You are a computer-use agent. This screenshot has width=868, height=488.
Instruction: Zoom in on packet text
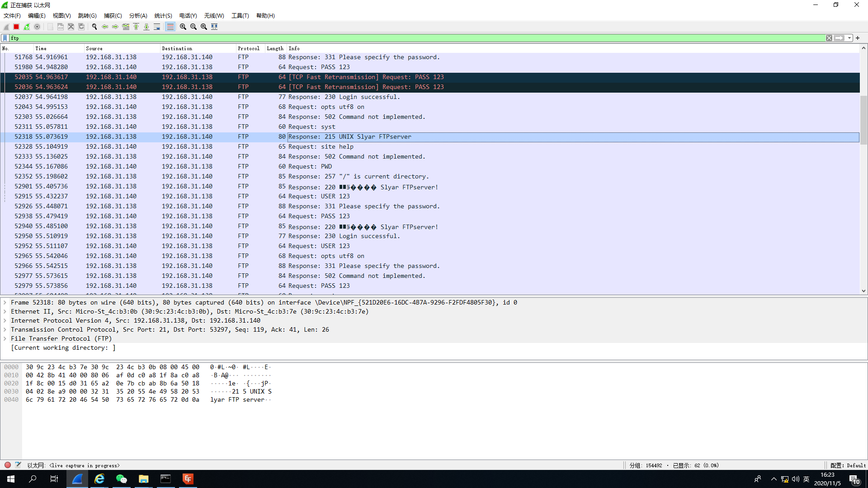point(183,27)
